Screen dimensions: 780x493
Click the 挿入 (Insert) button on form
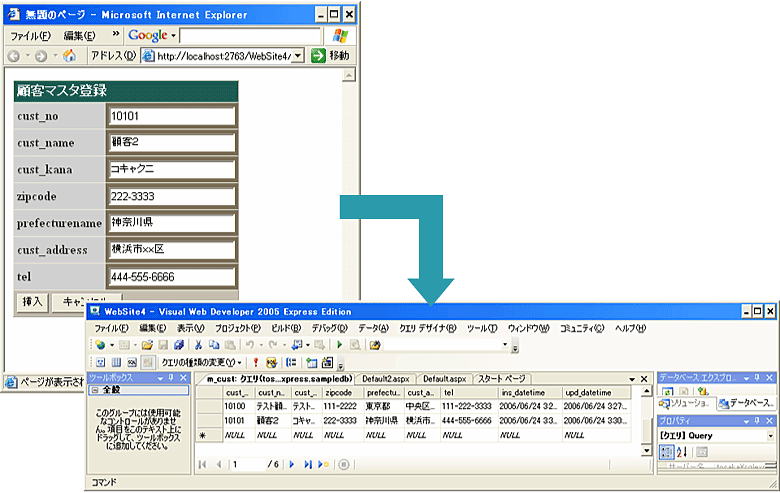(33, 300)
